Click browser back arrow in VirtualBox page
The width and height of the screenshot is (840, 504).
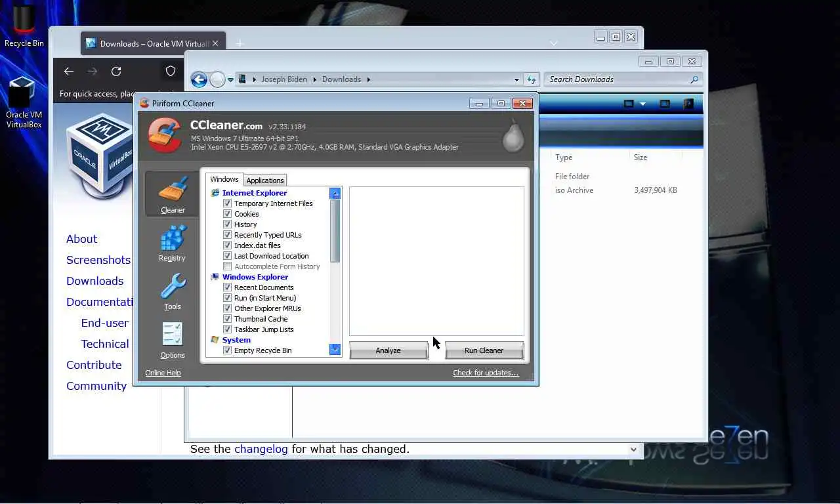[69, 71]
